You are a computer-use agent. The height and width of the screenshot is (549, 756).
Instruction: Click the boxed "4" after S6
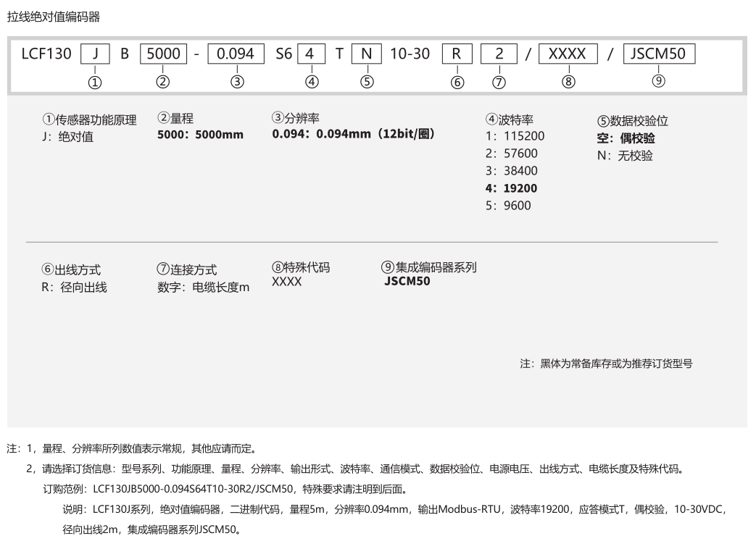[x=311, y=54]
